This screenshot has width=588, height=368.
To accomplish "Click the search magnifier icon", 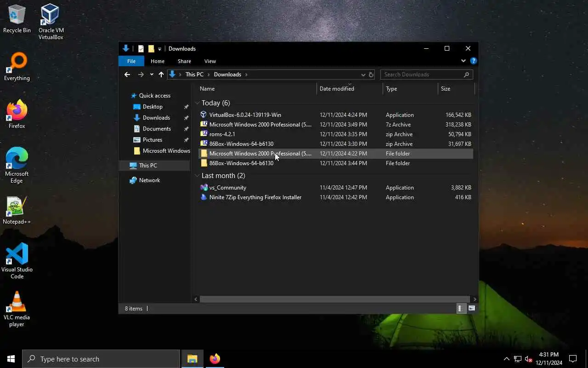I will [x=467, y=75].
